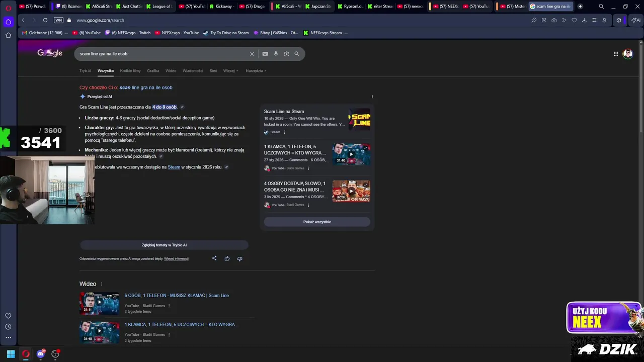The image size is (644, 362).
Task: Open three-dot menu for 1 KŁAMCA video result
Action: pyautogui.click(x=169, y=335)
